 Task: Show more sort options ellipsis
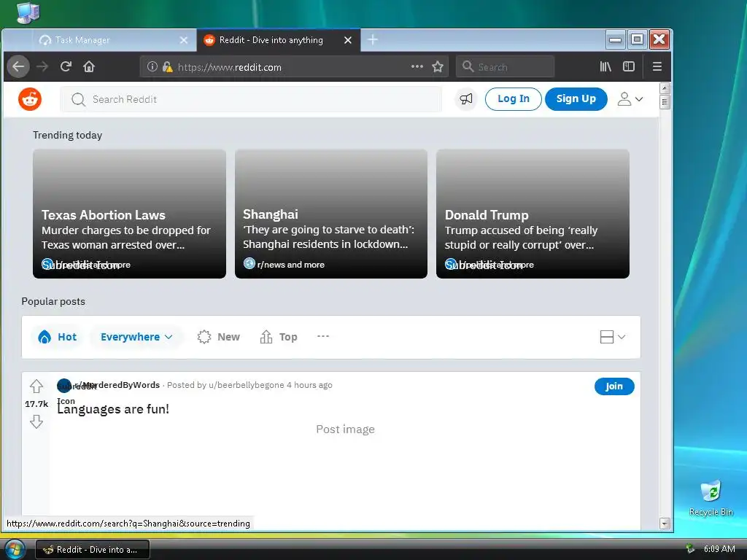tap(323, 336)
